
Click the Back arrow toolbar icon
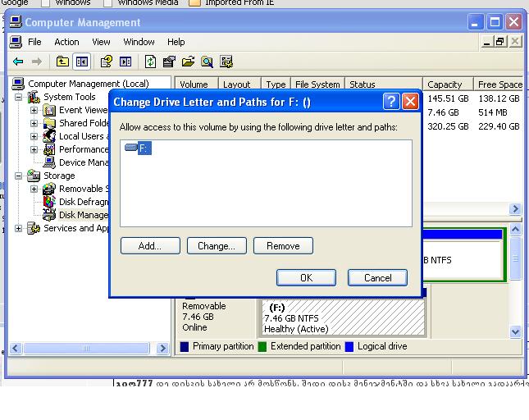click(x=18, y=62)
